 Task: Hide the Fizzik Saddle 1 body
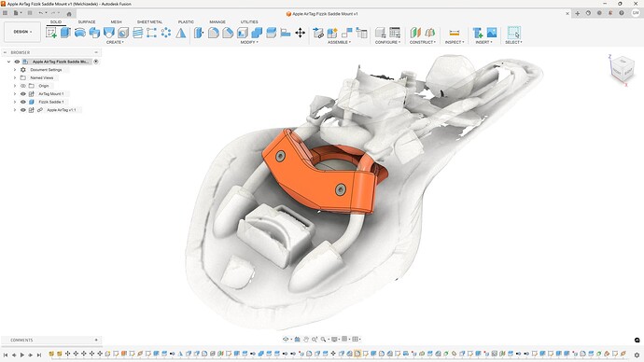point(23,102)
